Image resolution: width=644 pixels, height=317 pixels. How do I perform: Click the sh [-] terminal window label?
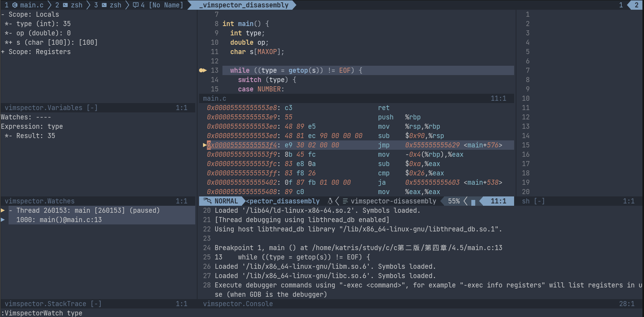[x=533, y=201]
